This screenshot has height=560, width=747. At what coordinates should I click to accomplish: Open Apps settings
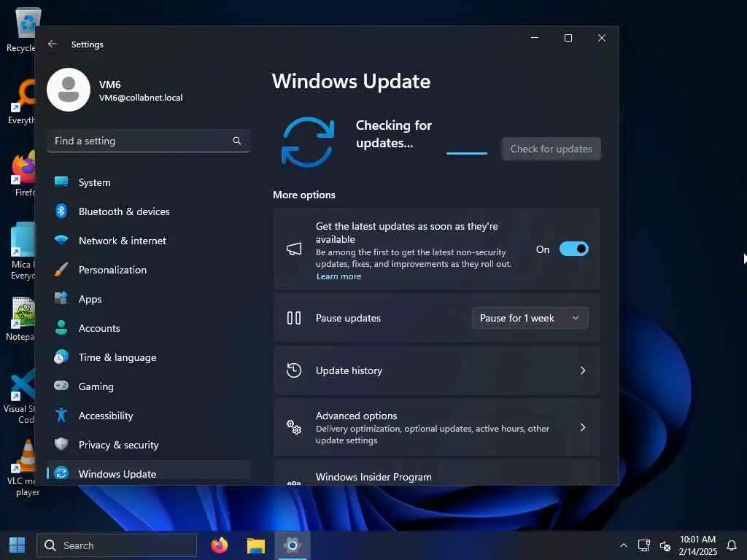(149, 299)
